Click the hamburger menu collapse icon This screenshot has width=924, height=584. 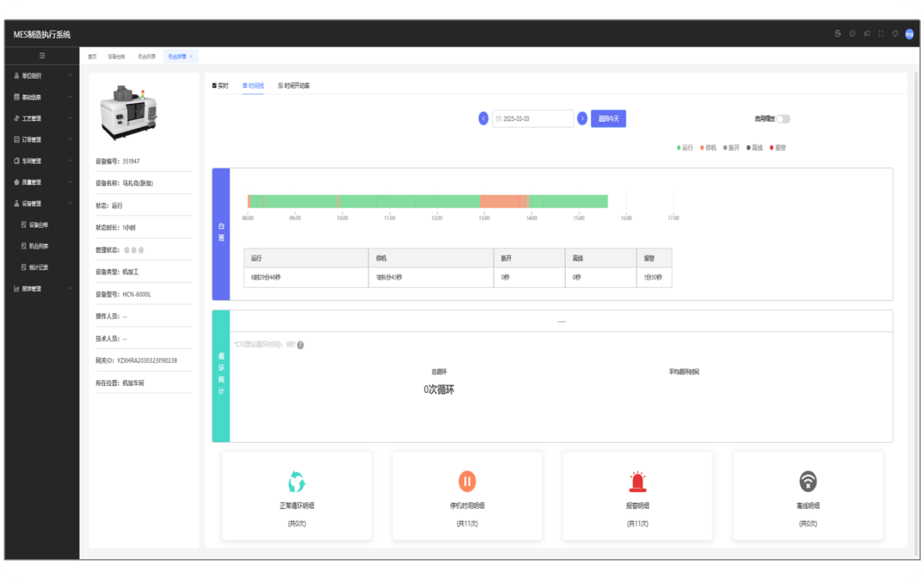(42, 56)
